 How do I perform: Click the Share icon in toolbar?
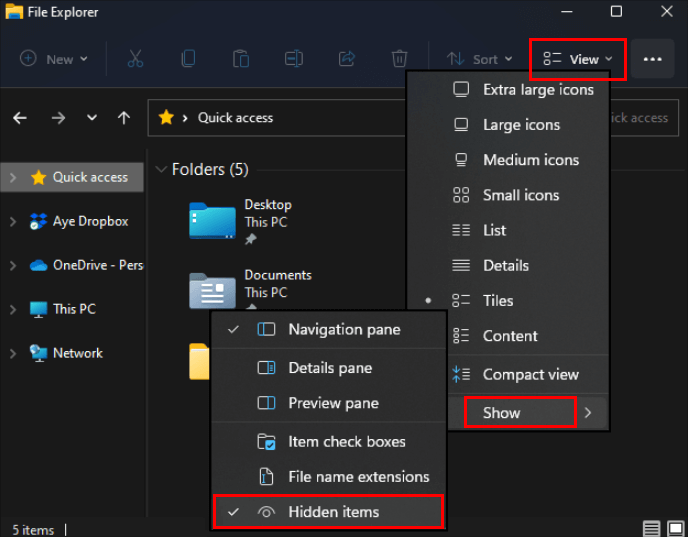(x=346, y=59)
